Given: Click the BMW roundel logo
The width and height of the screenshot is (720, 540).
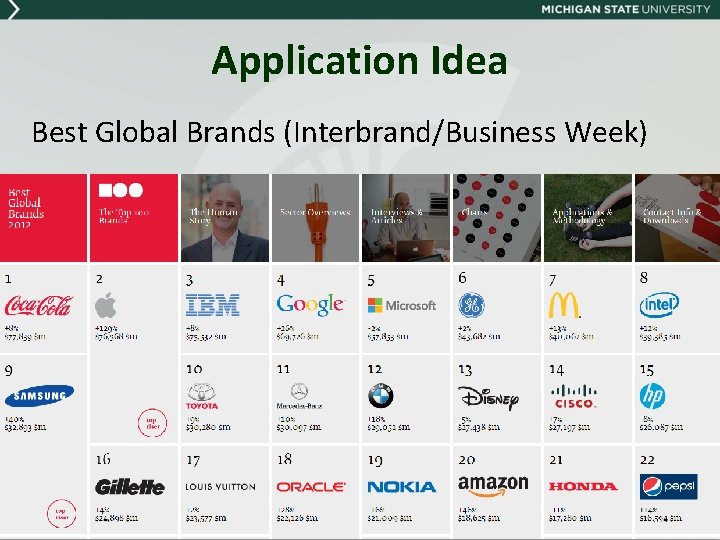Looking at the screenshot, I should (381, 396).
